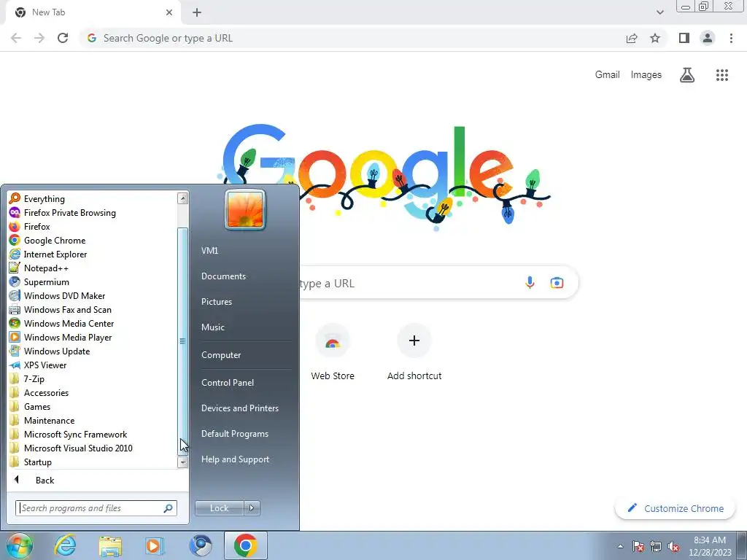Close the New Tab tab
This screenshot has height=560, width=747.
pyautogui.click(x=169, y=12)
